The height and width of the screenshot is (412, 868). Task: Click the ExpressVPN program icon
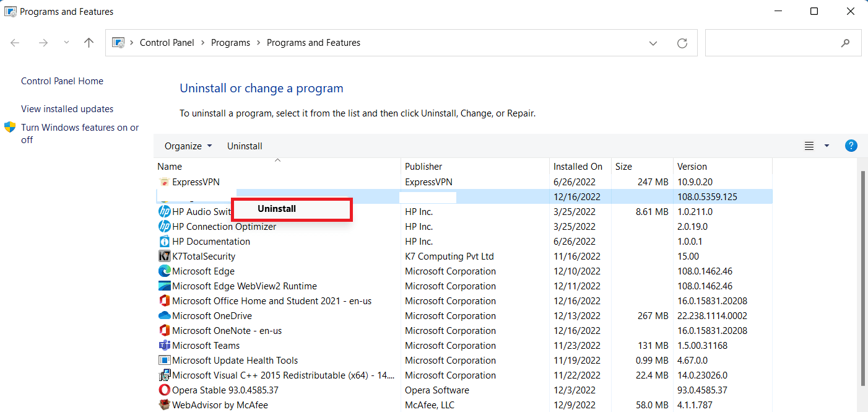(164, 182)
